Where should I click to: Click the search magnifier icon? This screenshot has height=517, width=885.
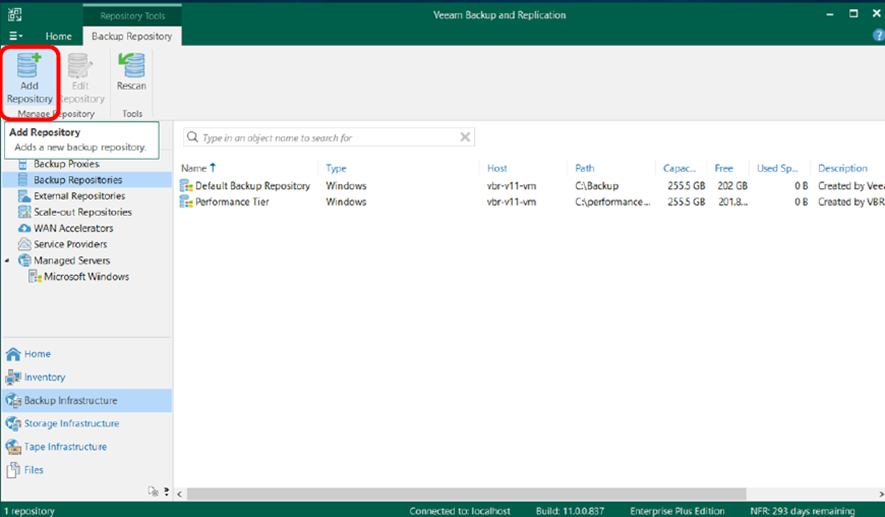pyautogui.click(x=192, y=137)
